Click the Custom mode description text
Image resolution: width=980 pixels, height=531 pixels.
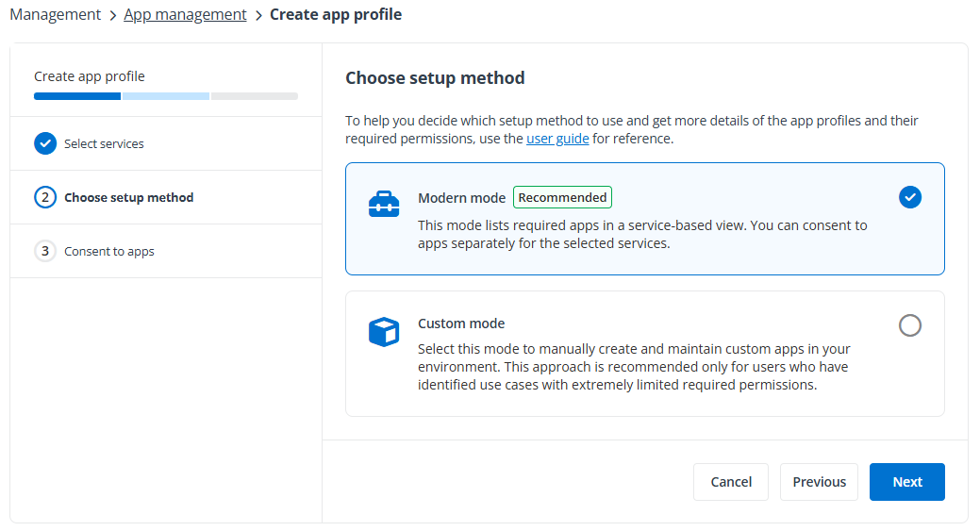pyautogui.click(x=634, y=367)
